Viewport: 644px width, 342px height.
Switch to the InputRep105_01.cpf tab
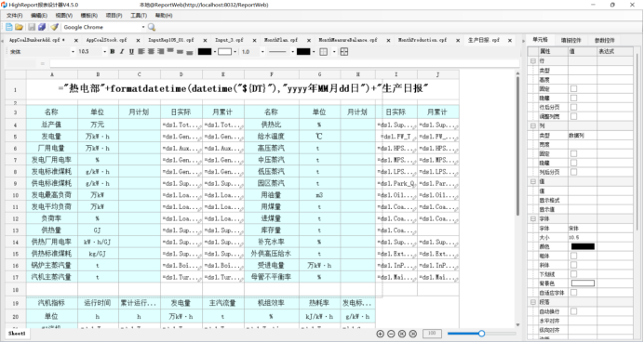(171, 40)
